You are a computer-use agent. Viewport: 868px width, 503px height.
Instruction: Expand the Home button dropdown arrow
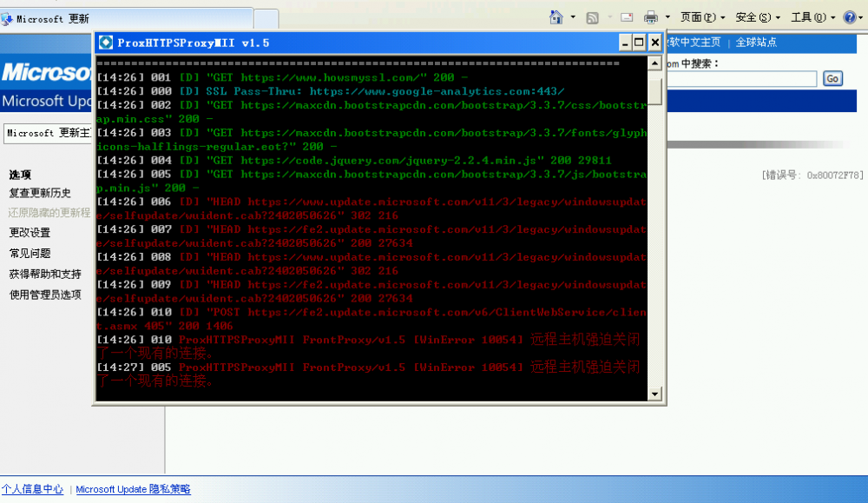pyautogui.click(x=573, y=17)
